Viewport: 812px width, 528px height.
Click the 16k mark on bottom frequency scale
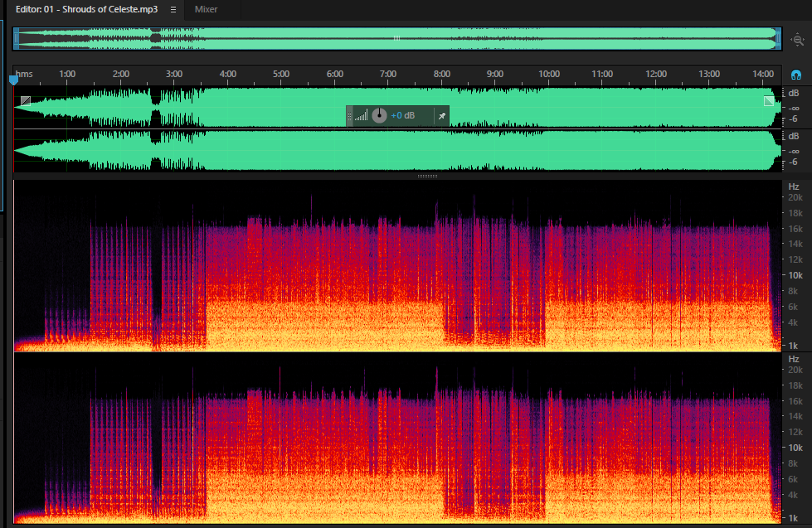pos(795,401)
